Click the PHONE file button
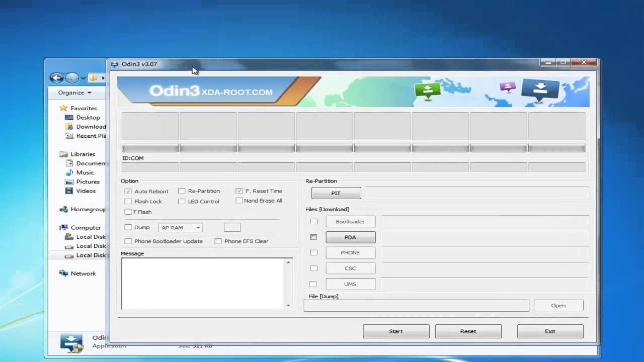644x362 pixels. pyautogui.click(x=350, y=252)
